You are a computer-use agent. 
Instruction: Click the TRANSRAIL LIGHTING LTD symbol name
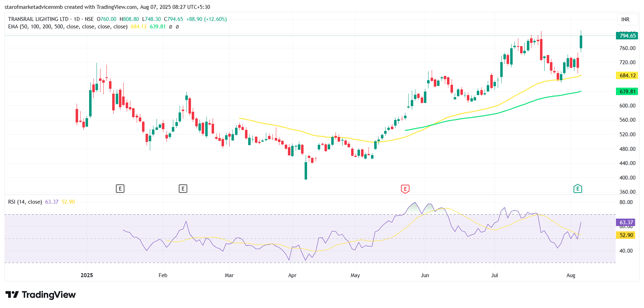[x=38, y=19]
